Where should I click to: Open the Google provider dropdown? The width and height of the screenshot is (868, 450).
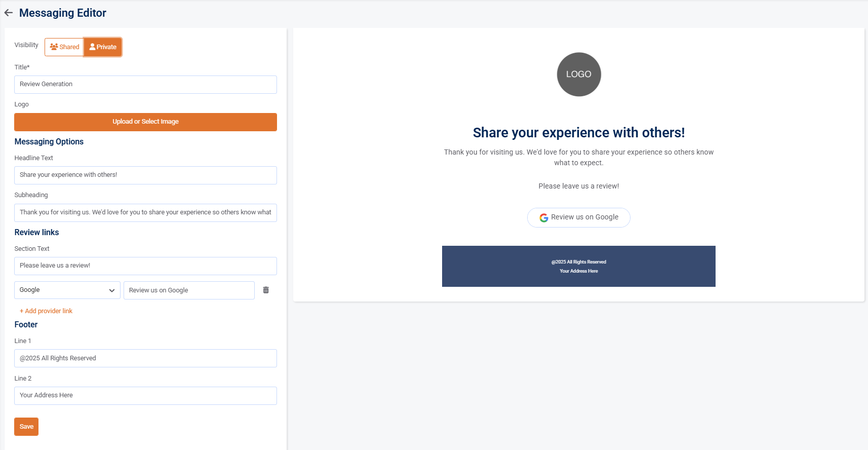pyautogui.click(x=67, y=290)
